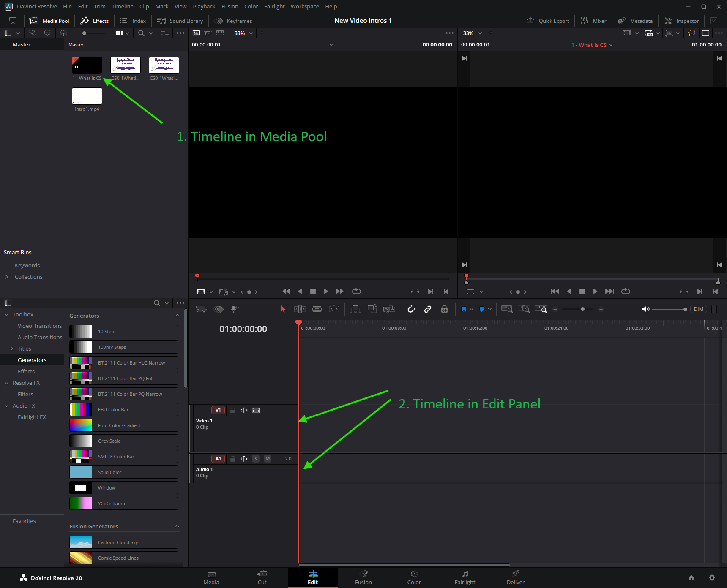
Task: Open the Sound Library panel
Action: [x=180, y=21]
